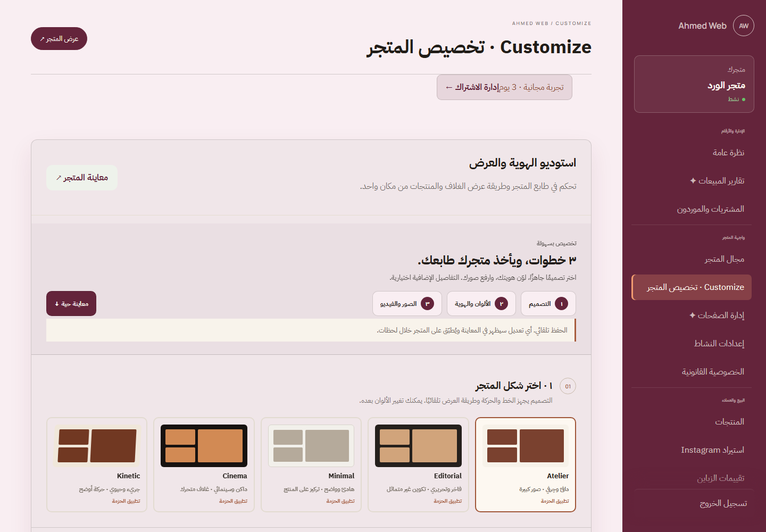
Task: Go to step ٢ الألوان والهوية
Action: coord(481,304)
